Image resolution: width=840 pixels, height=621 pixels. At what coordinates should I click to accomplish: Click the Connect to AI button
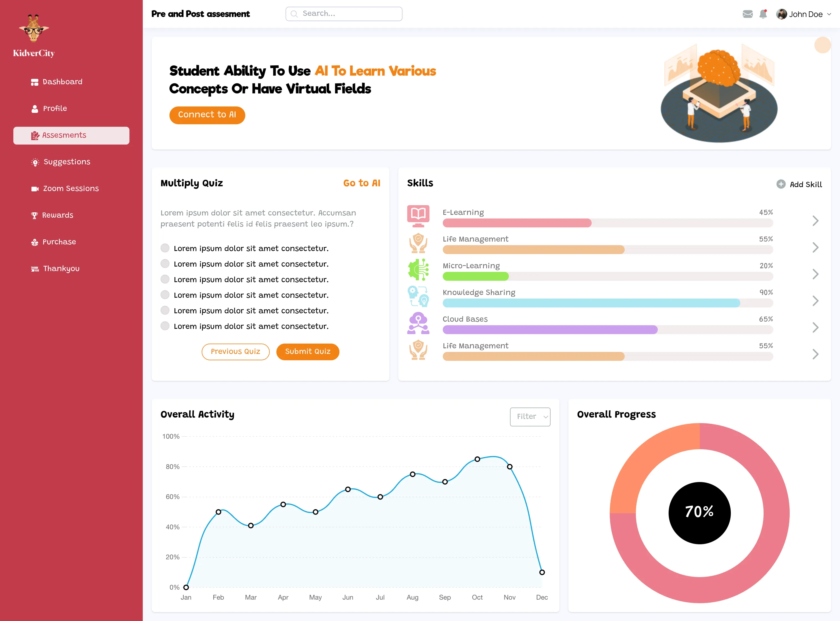pos(207,115)
